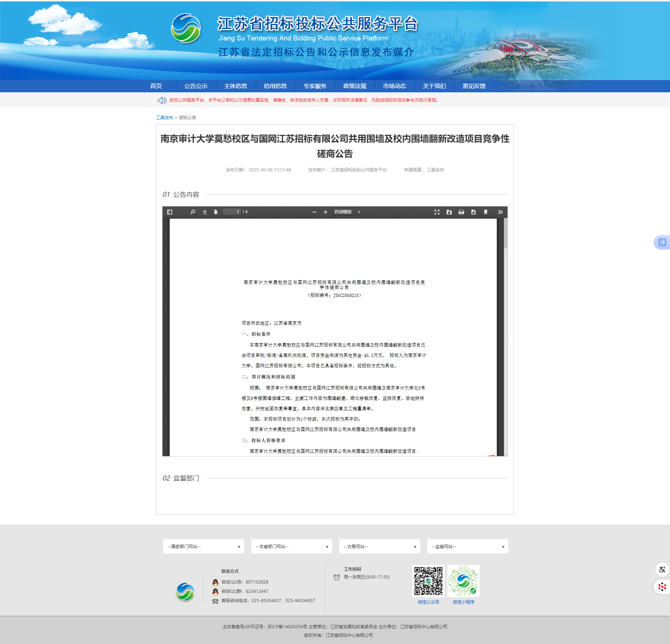
Task: Go to the previous PDF page
Action: tap(205, 212)
